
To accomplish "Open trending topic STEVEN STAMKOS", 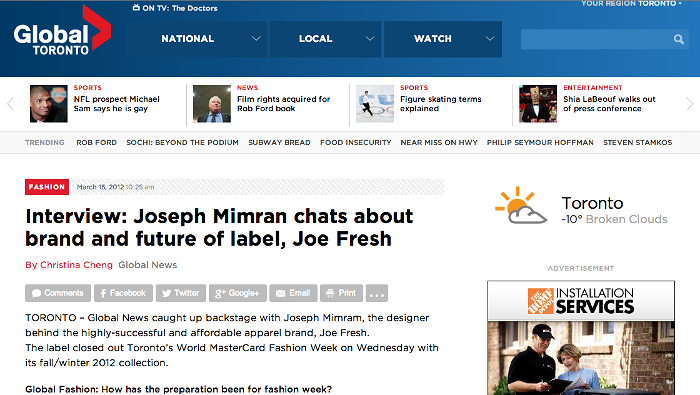I will tap(638, 142).
